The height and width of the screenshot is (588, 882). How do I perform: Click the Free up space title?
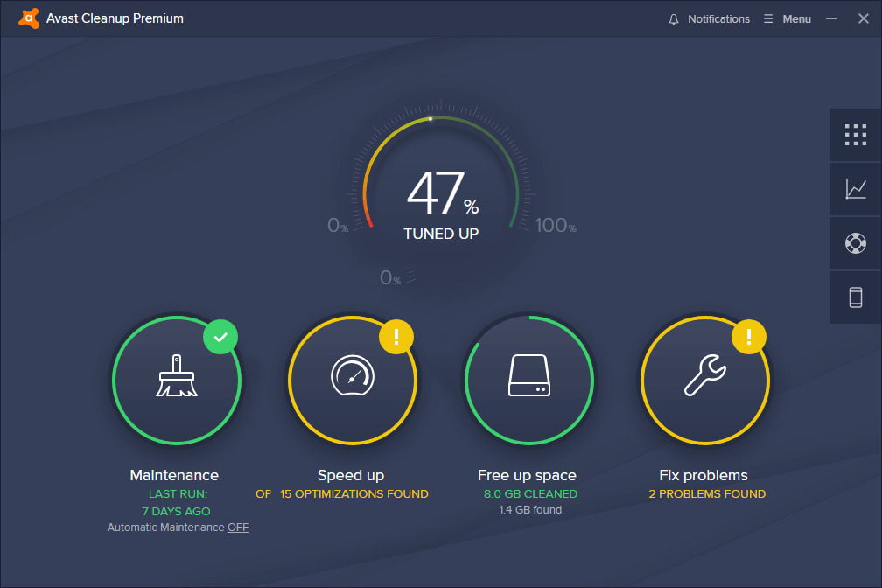pyautogui.click(x=527, y=475)
